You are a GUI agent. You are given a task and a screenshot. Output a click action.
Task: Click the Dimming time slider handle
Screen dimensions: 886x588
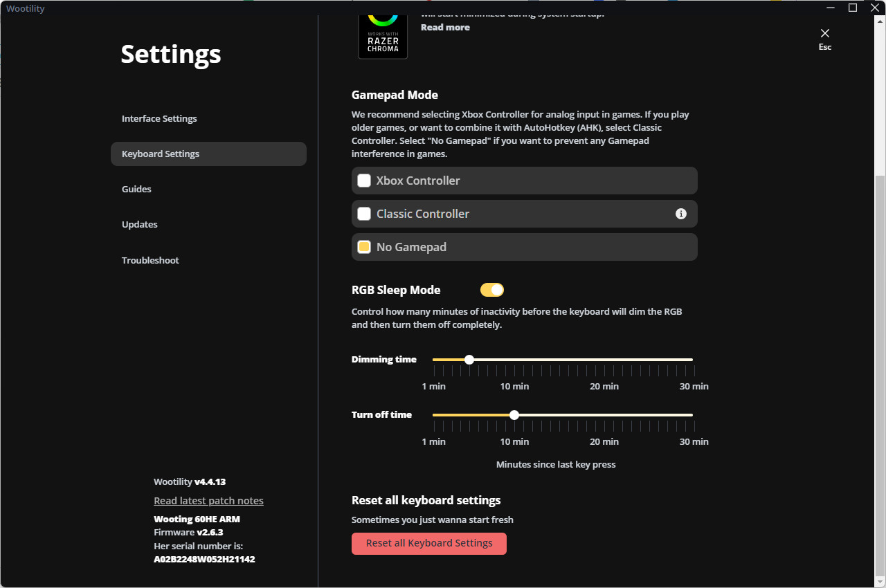pos(469,360)
